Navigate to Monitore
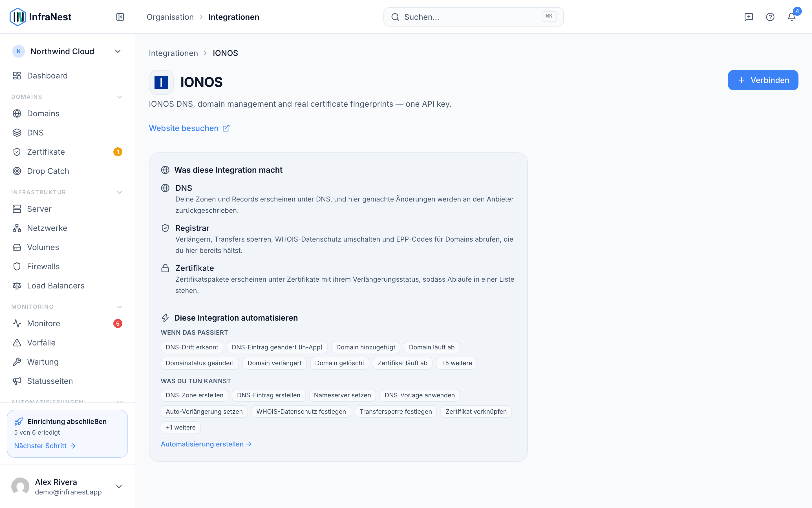 67,323
